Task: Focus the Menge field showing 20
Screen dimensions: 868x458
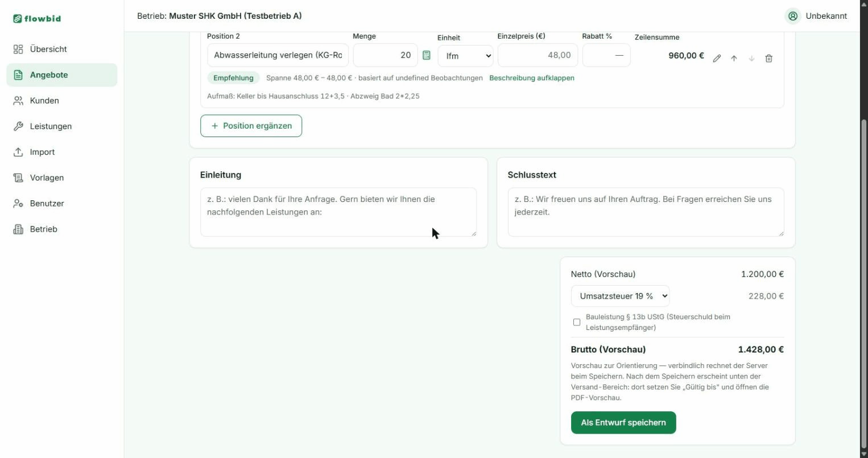Action: (x=385, y=55)
